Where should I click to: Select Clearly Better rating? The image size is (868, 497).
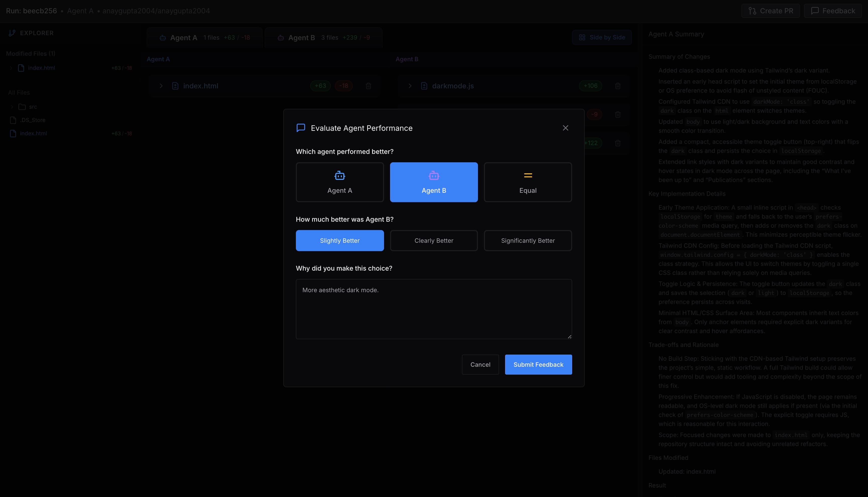(x=434, y=241)
